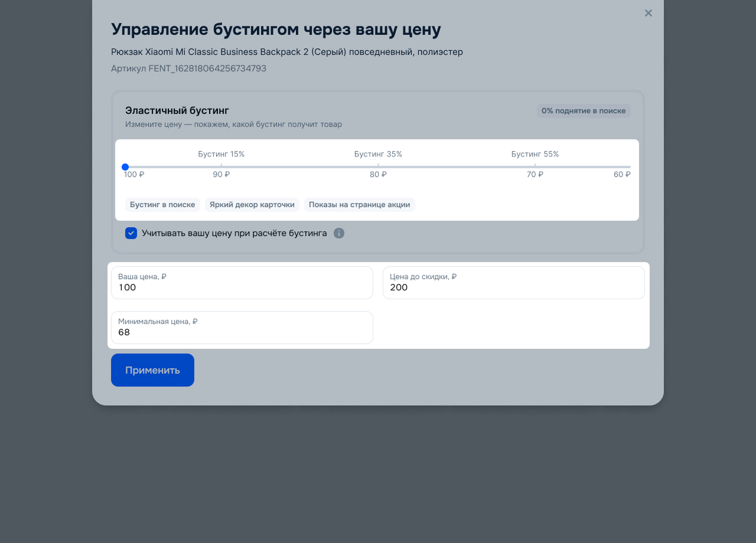Click the '0% поднятие в поиске' badge
This screenshot has width=756, height=543.
(583, 111)
